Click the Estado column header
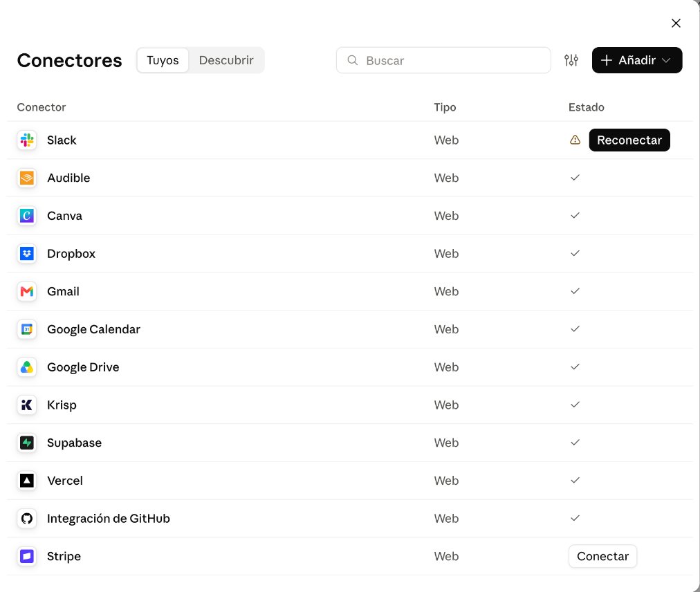The image size is (700, 592). (x=586, y=107)
